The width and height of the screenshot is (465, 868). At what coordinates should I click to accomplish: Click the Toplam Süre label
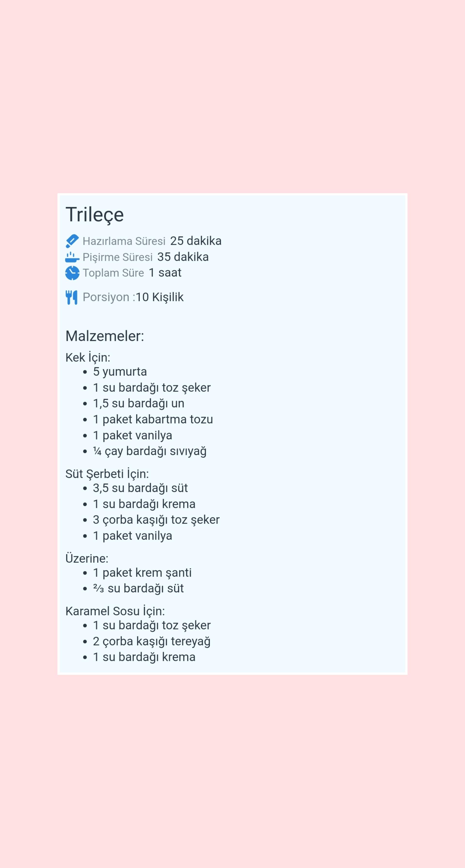(113, 273)
